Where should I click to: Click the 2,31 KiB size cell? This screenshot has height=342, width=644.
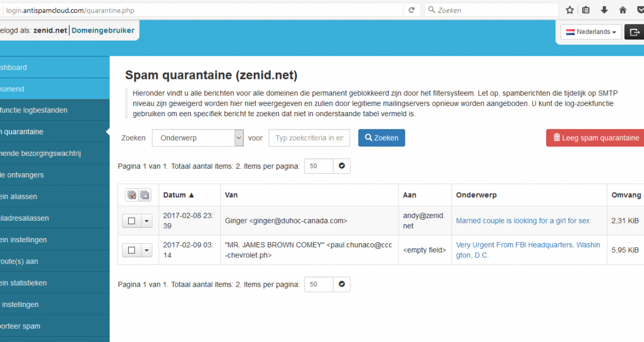point(625,221)
